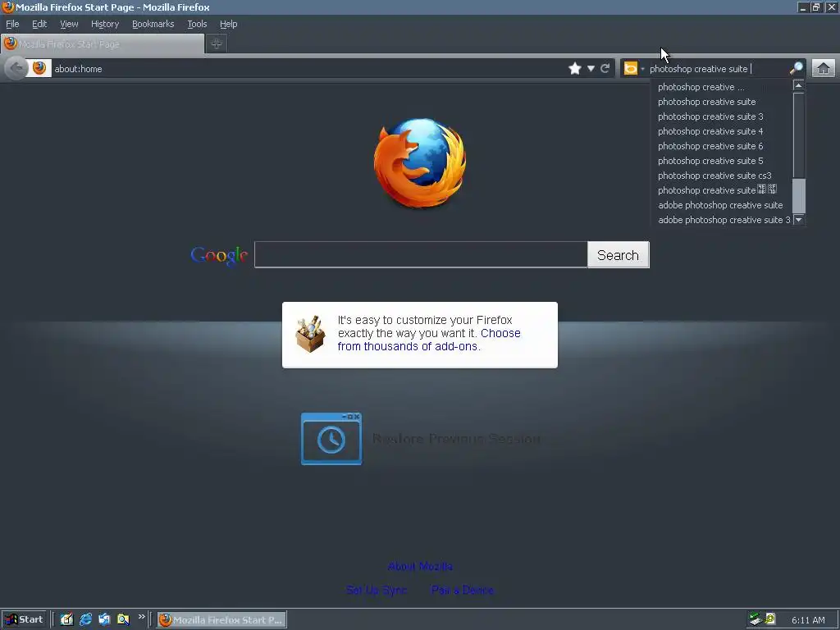Click the about:home address field

pos(308,69)
